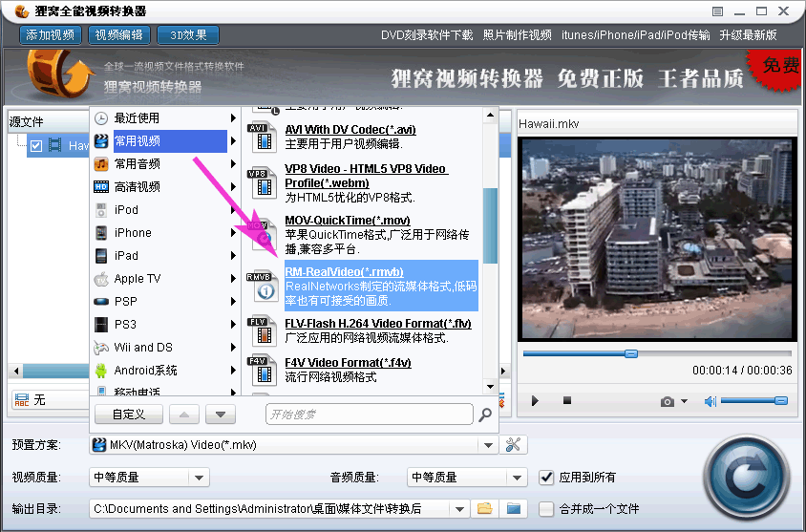
Task: Click the large round convert button
Action: (x=746, y=479)
